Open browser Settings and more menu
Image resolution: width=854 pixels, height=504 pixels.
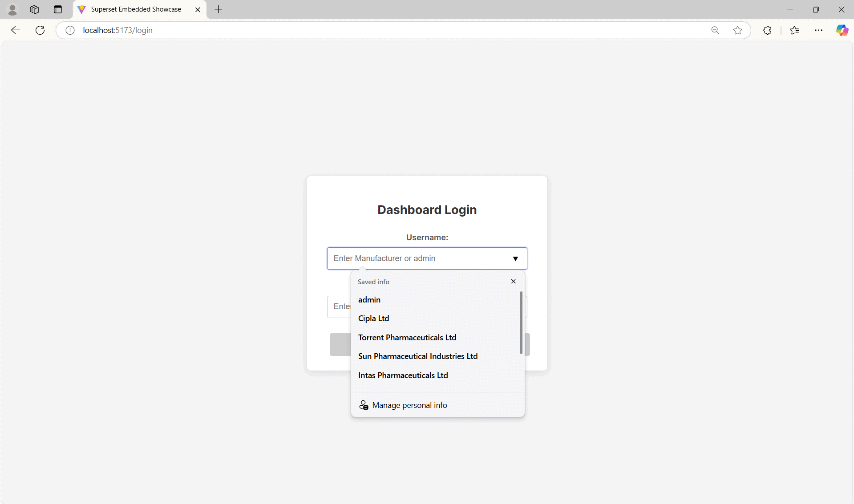(x=819, y=30)
